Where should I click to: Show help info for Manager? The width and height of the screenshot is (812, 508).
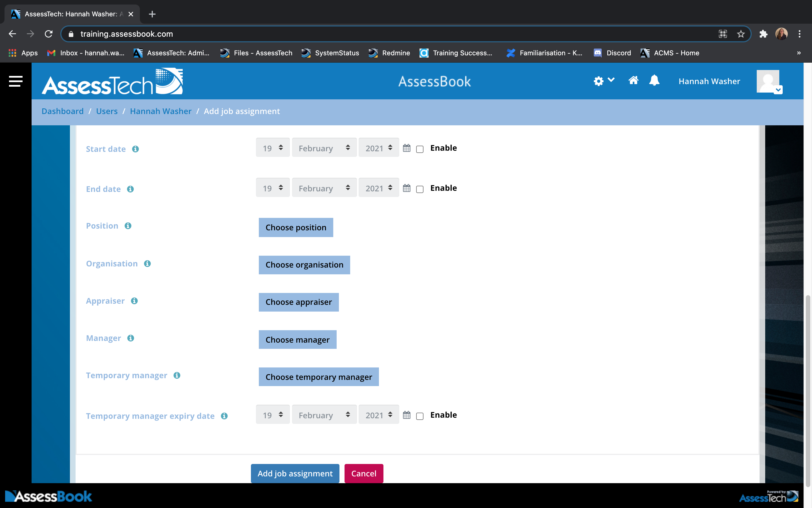(x=131, y=338)
